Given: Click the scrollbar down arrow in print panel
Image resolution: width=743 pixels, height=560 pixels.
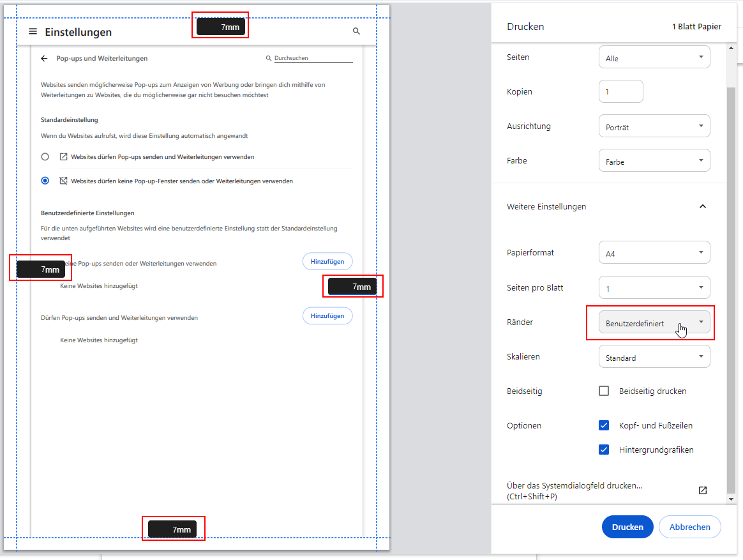Looking at the screenshot, I should [731, 499].
